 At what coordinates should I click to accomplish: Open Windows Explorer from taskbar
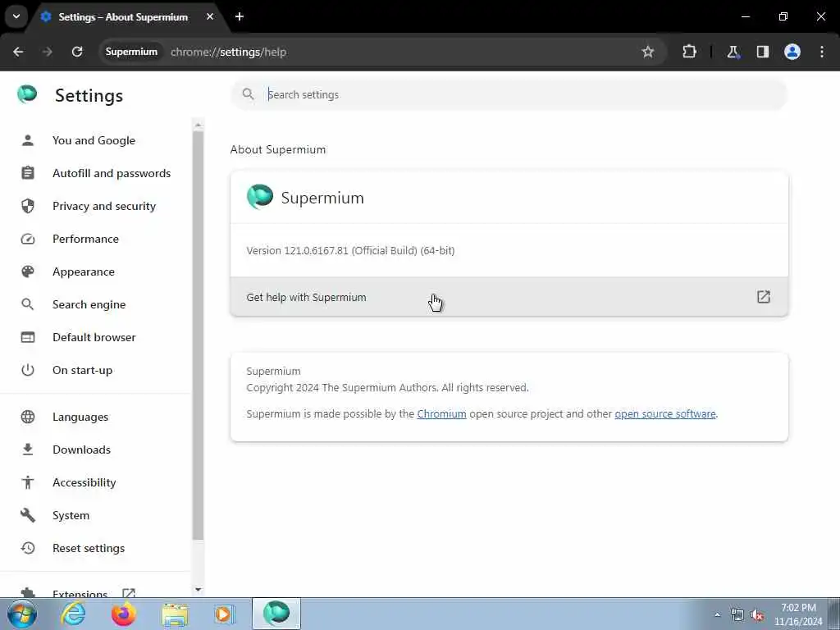click(175, 614)
